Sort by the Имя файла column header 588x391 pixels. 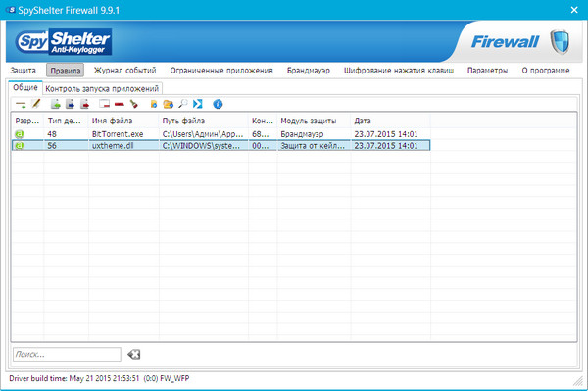point(123,121)
